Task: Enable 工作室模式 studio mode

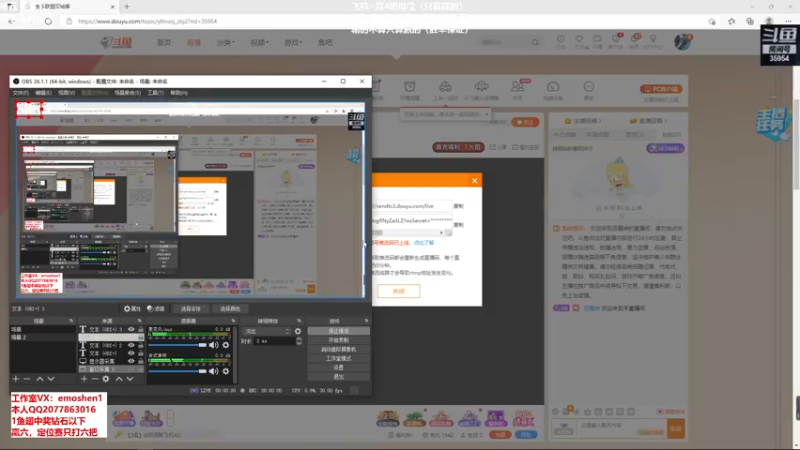Action: pos(339,359)
